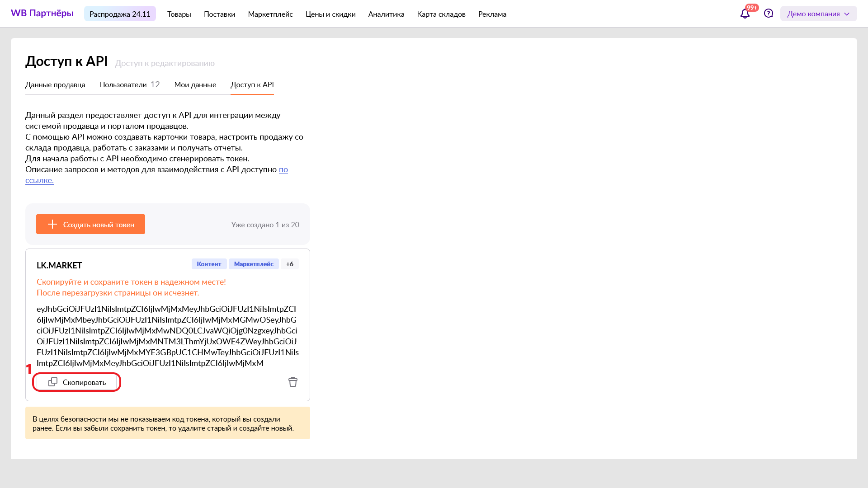Switch to the Пользователи tab

[x=123, y=84]
